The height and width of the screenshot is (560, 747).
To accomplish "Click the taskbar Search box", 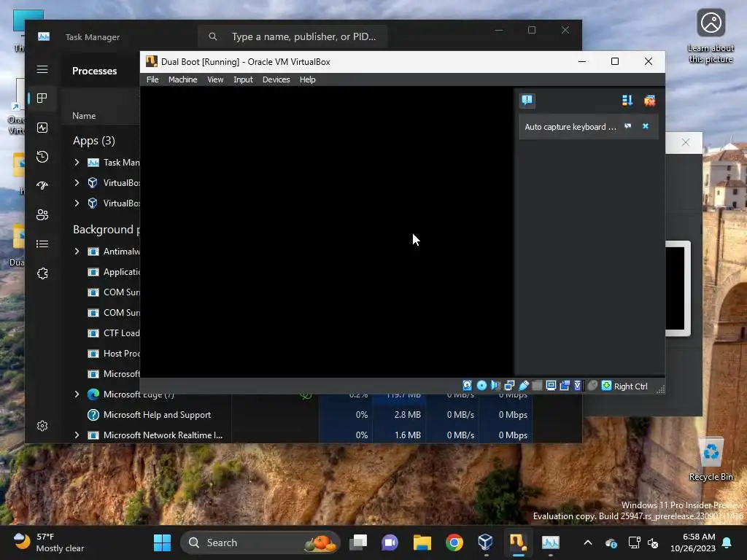I will (x=260, y=542).
